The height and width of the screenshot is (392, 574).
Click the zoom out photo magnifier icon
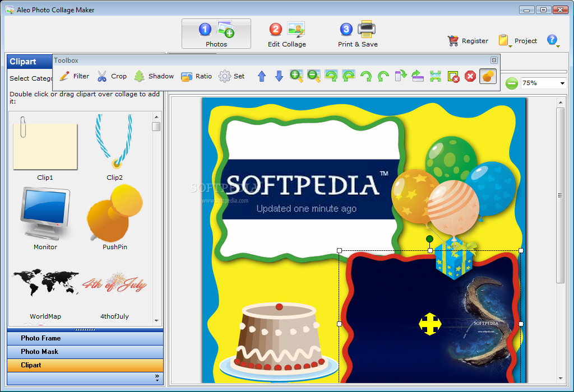[x=314, y=76]
